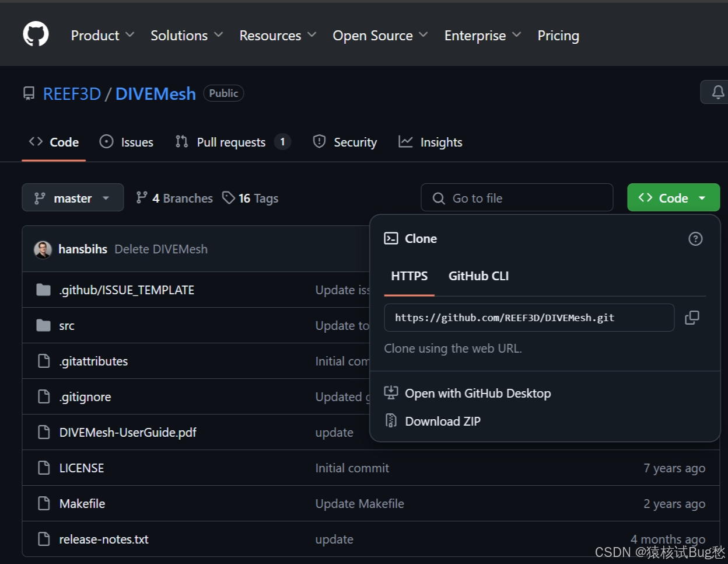The width and height of the screenshot is (728, 564).
Task: Open DIVEMesh-UserGuide.pdf
Action: coord(128,433)
